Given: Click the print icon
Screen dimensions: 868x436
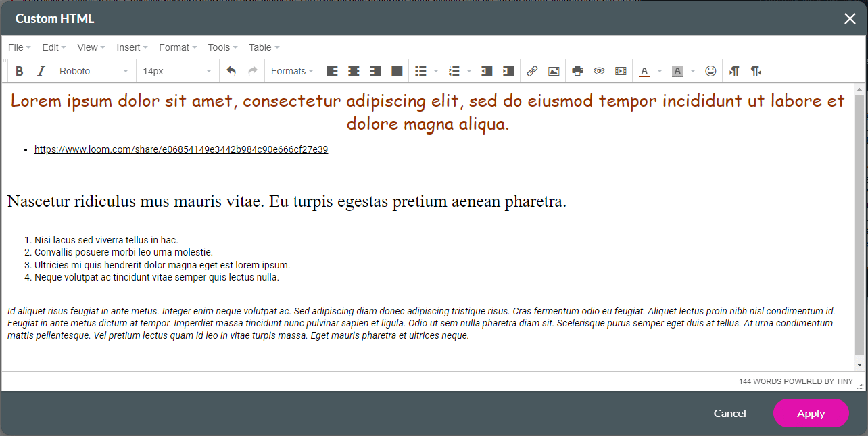Looking at the screenshot, I should pos(577,71).
